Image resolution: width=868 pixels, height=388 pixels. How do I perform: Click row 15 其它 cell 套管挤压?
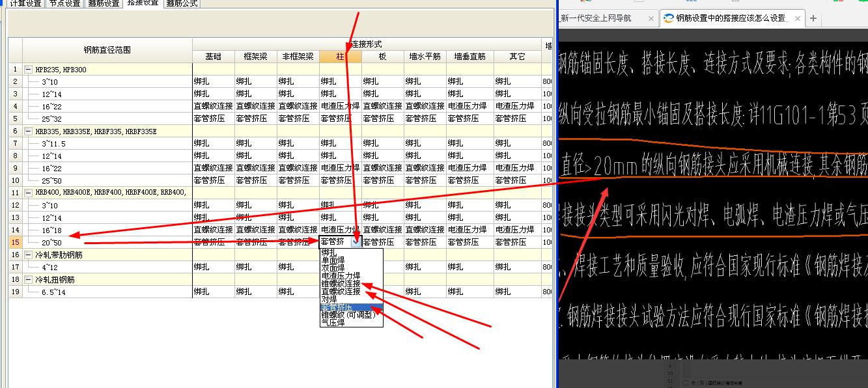(518, 242)
